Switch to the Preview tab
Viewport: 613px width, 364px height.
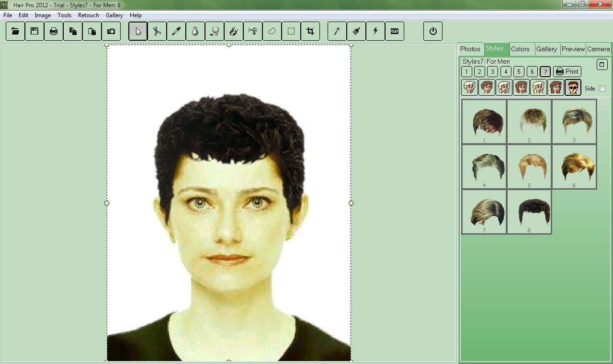pos(573,49)
